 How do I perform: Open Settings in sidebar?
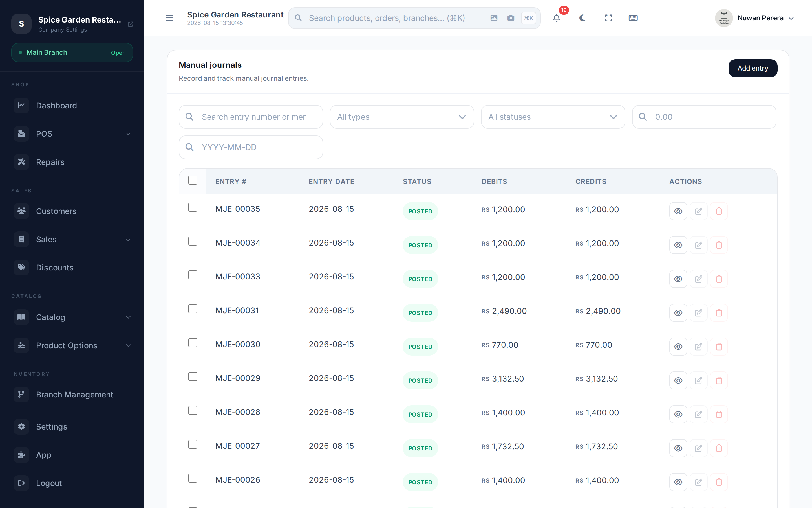tap(72, 427)
